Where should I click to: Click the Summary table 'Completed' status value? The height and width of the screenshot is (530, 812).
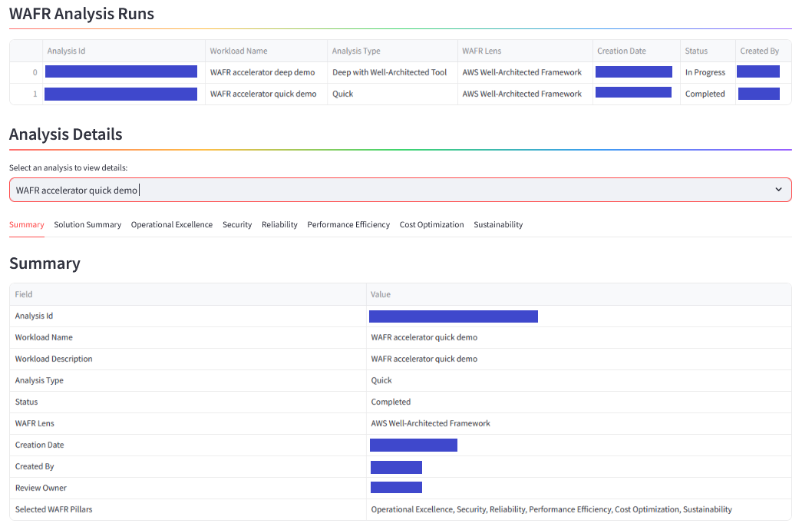579,402
